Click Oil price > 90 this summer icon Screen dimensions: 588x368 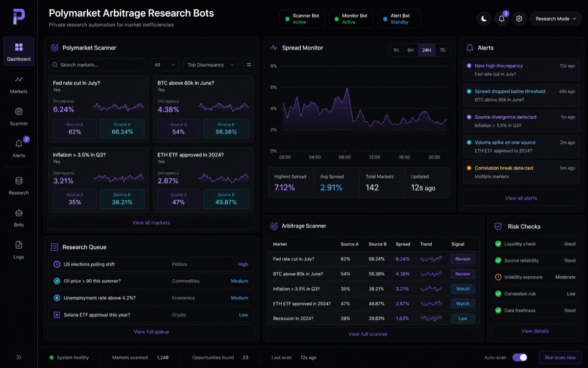57,281
